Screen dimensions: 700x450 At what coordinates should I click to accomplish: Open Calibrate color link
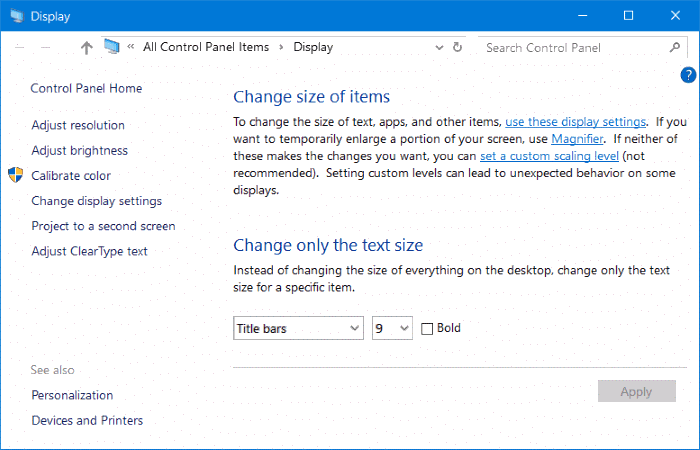coord(71,176)
